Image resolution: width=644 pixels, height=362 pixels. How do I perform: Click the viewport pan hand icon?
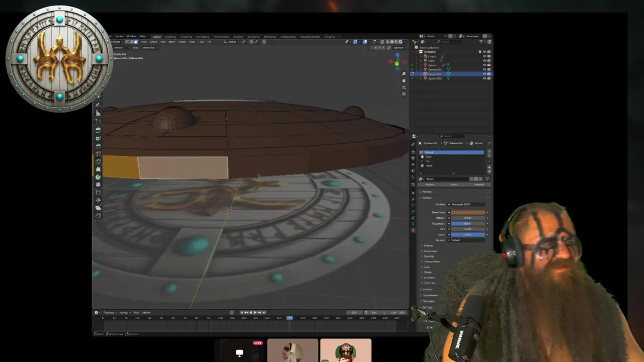click(404, 80)
